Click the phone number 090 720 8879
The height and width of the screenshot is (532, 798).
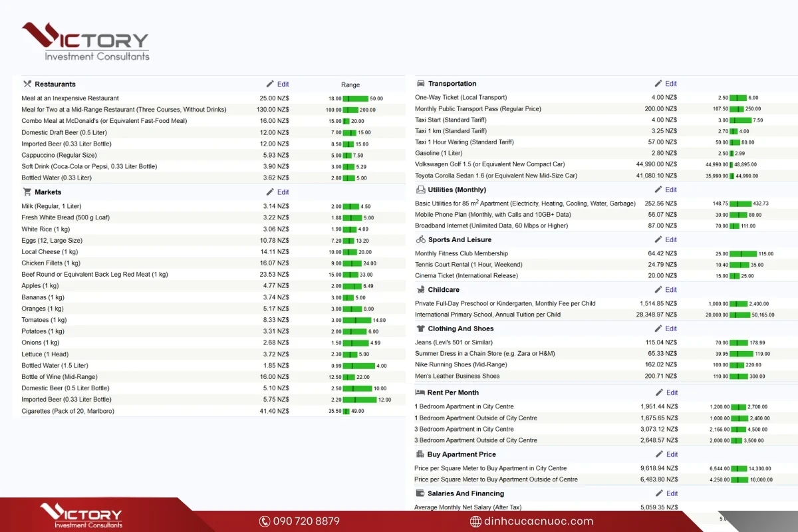(x=299, y=521)
